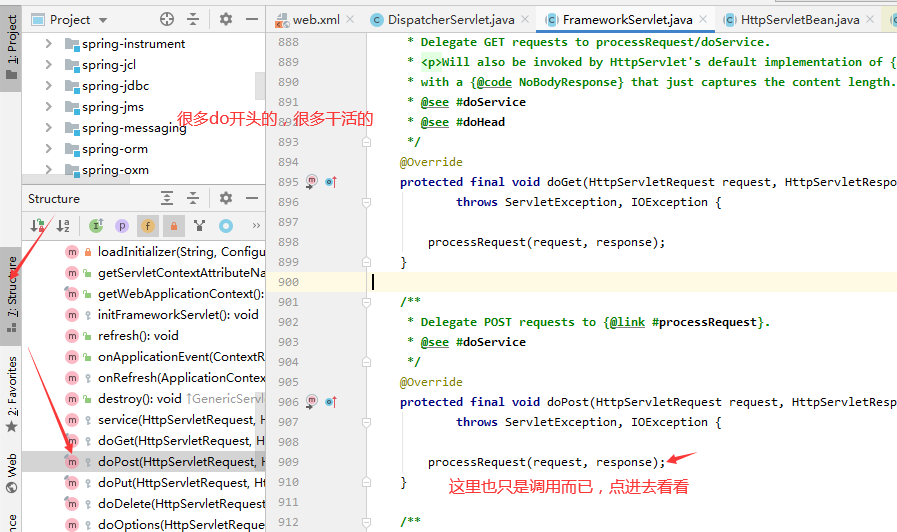The height and width of the screenshot is (532, 897).
Task: Collapse Javadoc fold at line 901
Action: (x=367, y=302)
